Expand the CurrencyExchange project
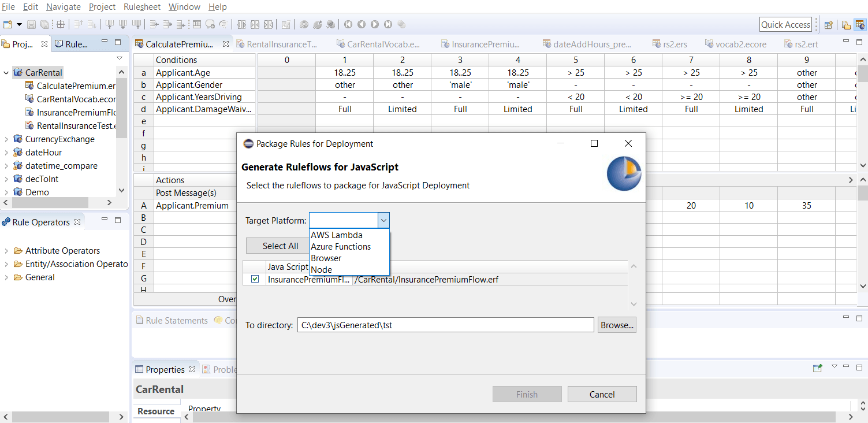Viewport: 868px width, 423px height. [x=6, y=139]
